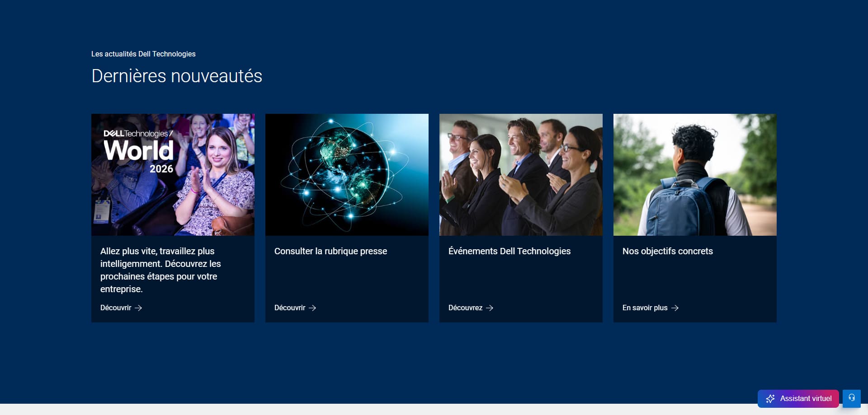This screenshot has height=415, width=868.
Task: Click the headset support icon button
Action: coord(852,398)
